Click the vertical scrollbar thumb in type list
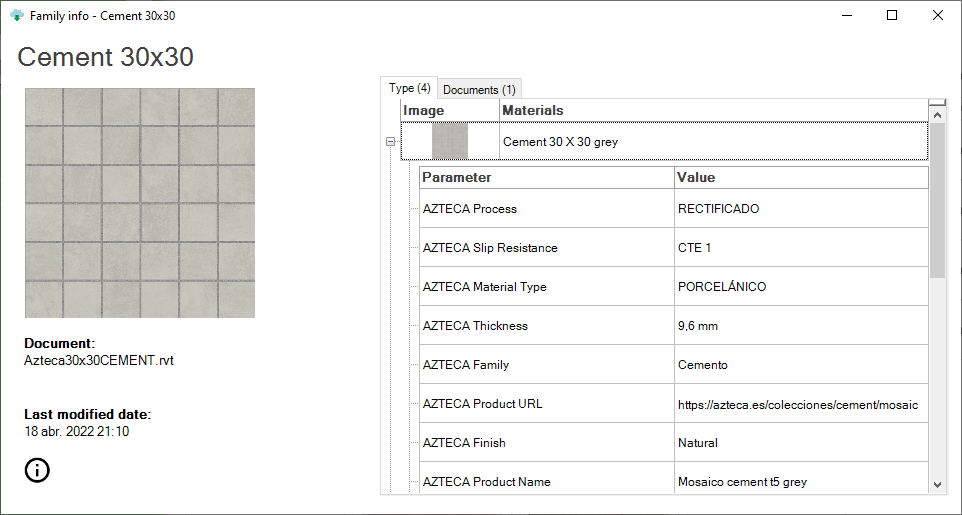 click(x=937, y=200)
